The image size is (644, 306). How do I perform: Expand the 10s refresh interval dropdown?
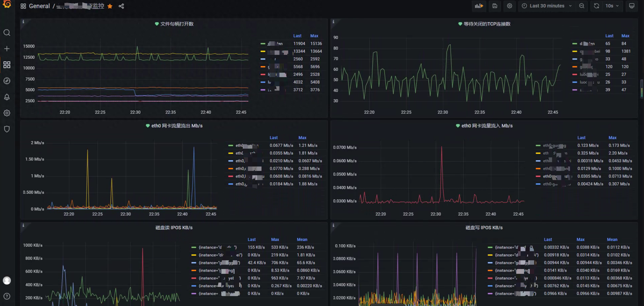(612, 6)
